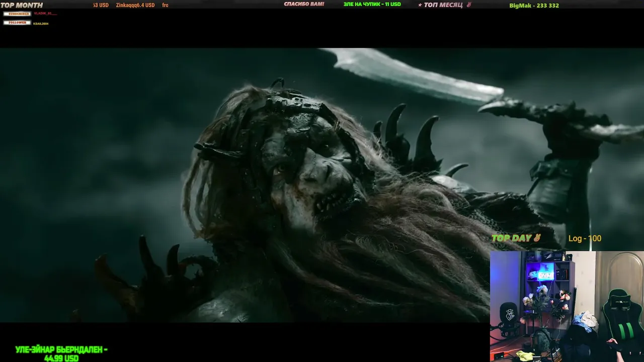Click the TOP MONTH overlay label

pos(22,6)
